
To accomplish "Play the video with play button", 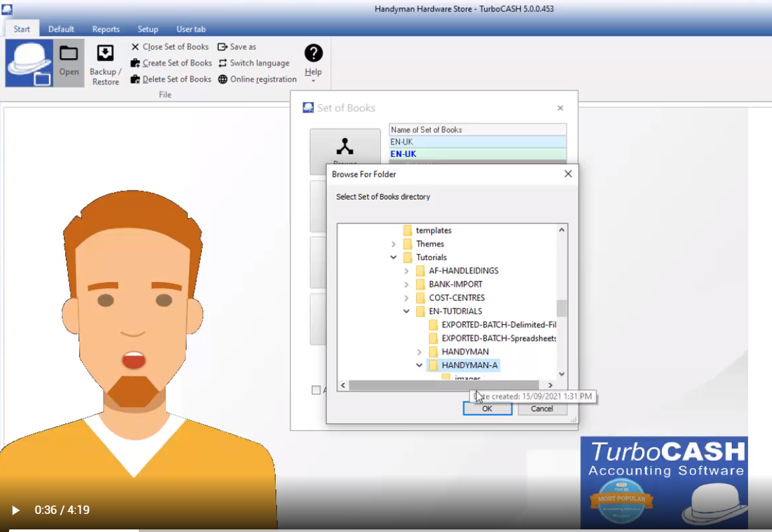I will click(x=16, y=510).
